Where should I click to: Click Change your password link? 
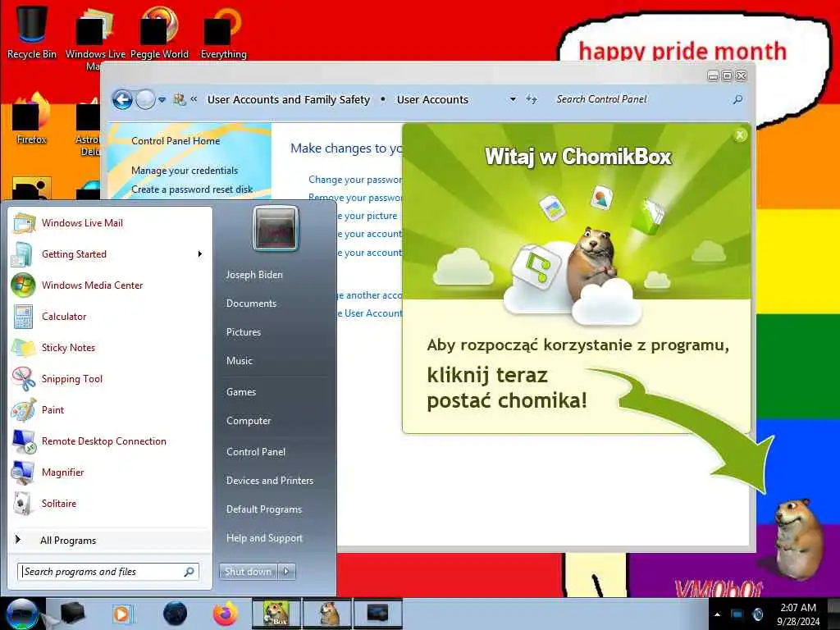point(355,180)
